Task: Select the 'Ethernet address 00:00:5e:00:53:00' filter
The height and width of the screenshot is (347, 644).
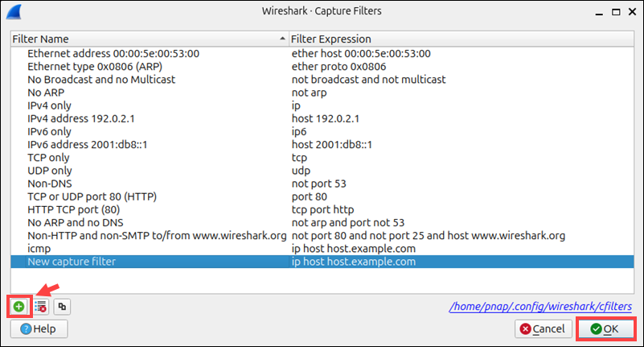Action: (x=113, y=53)
